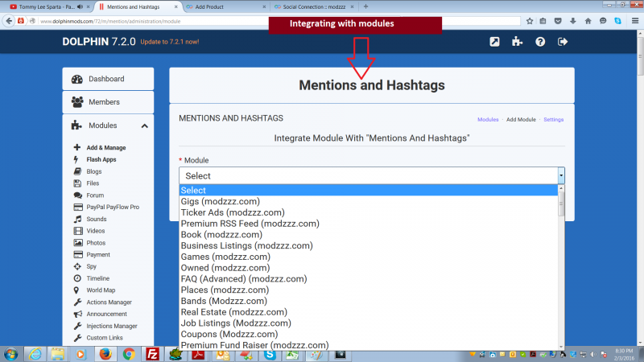
Task: Switch to the Social Connection browser tab
Action: [x=314, y=6]
